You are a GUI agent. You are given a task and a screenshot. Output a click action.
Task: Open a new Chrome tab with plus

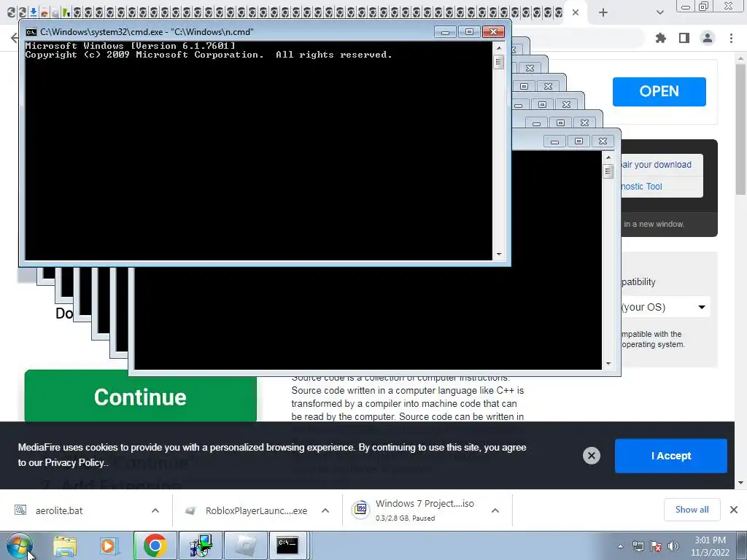coord(603,12)
